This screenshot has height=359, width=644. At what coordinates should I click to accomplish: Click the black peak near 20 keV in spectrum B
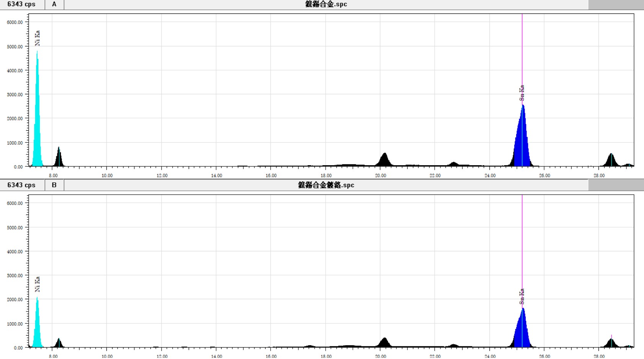(384, 343)
